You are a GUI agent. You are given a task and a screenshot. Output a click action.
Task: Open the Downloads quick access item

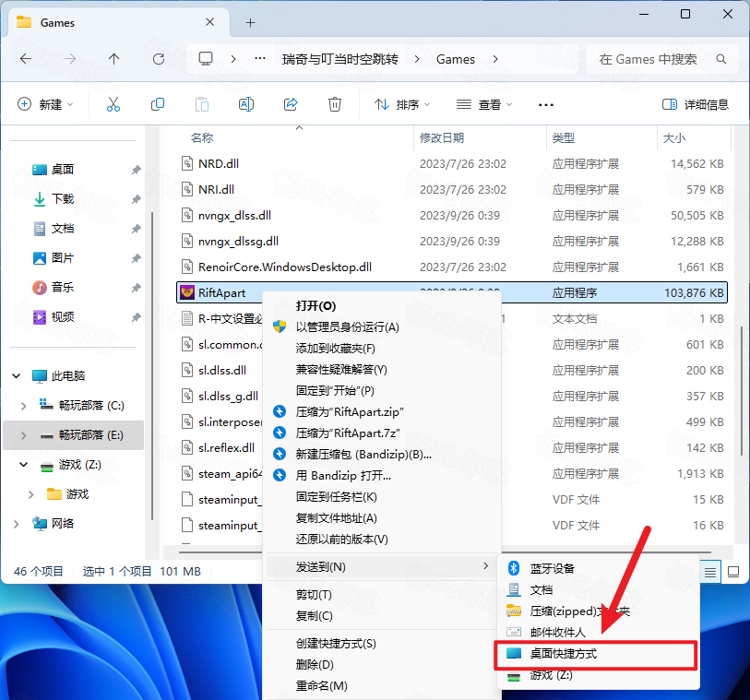click(x=62, y=199)
